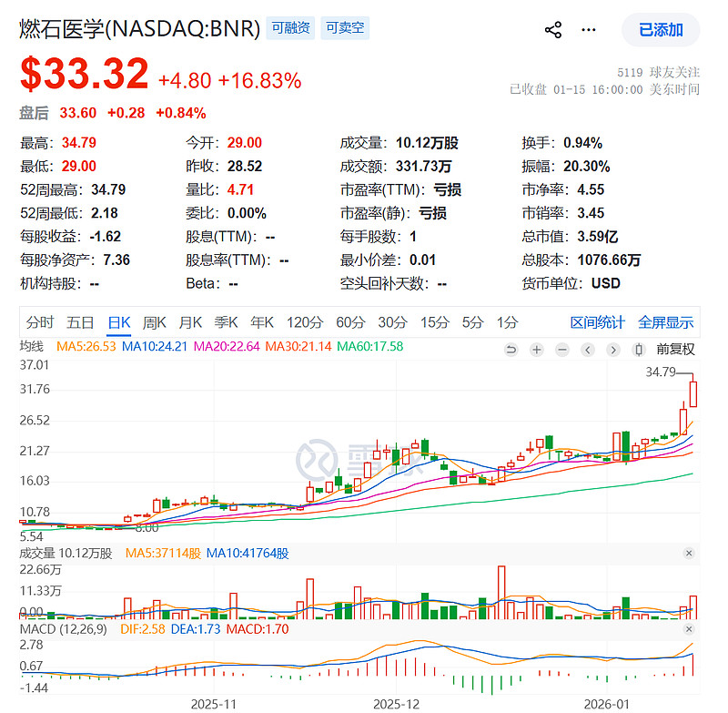Click the MA60:17.58 moving average label
728x713 pixels.
point(370,346)
